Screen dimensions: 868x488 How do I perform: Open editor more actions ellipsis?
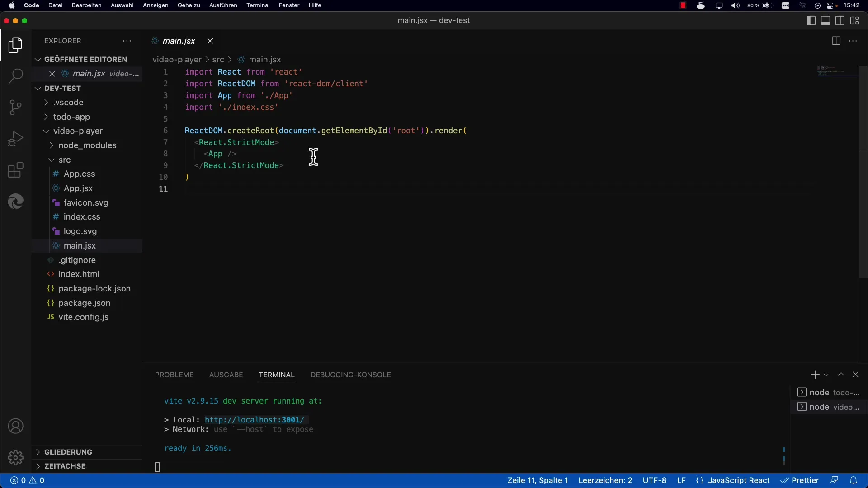(853, 41)
